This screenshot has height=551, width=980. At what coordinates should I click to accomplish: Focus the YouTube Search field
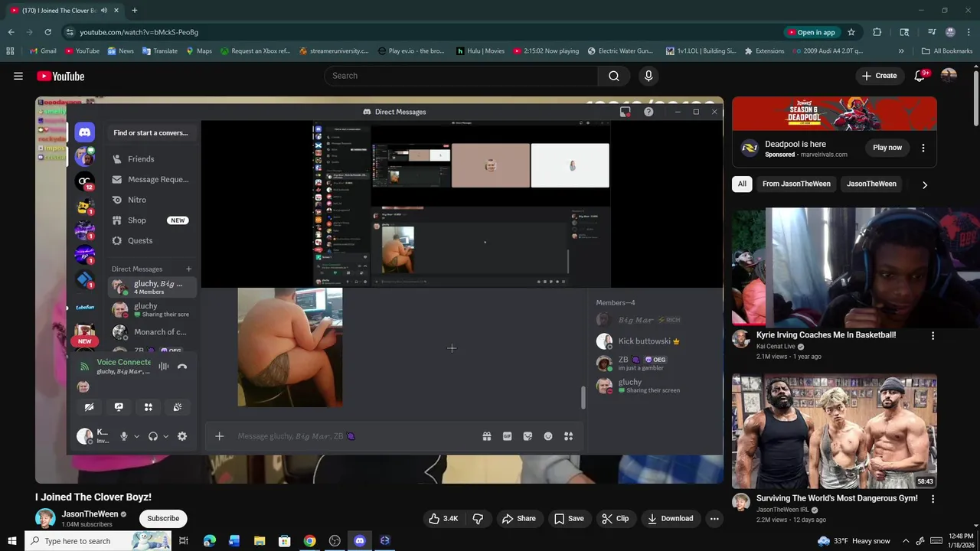tap(461, 76)
